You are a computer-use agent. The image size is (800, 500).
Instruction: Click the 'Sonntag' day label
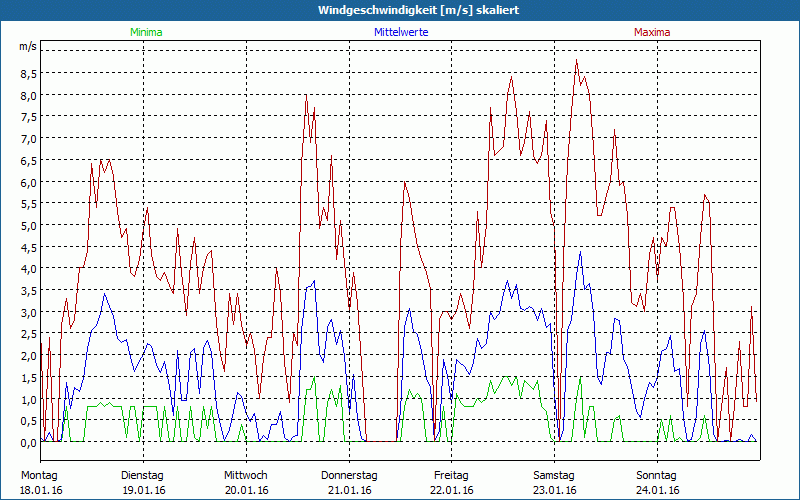(x=656, y=476)
